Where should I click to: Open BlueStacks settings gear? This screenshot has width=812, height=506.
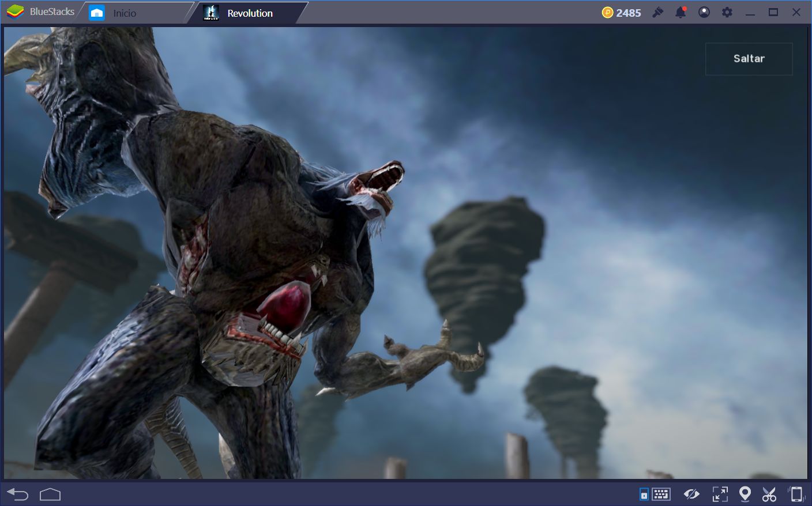727,12
